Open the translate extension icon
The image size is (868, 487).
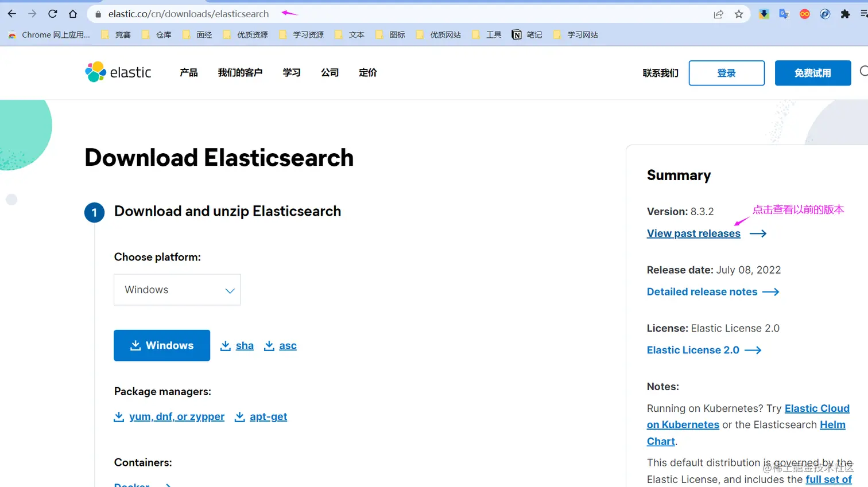784,14
